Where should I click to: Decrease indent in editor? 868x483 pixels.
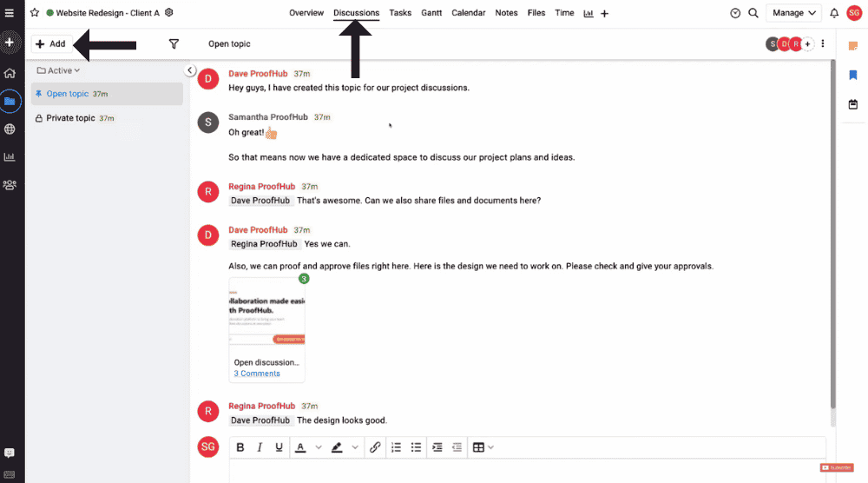click(x=457, y=447)
